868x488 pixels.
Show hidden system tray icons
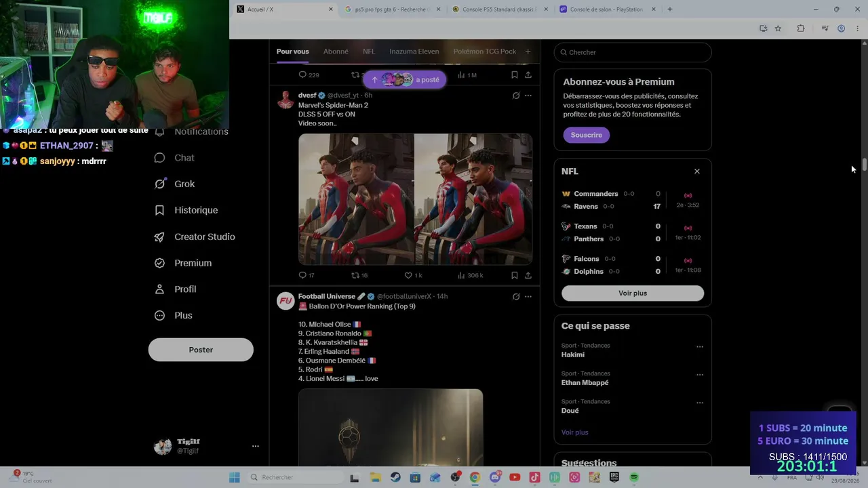760,477
